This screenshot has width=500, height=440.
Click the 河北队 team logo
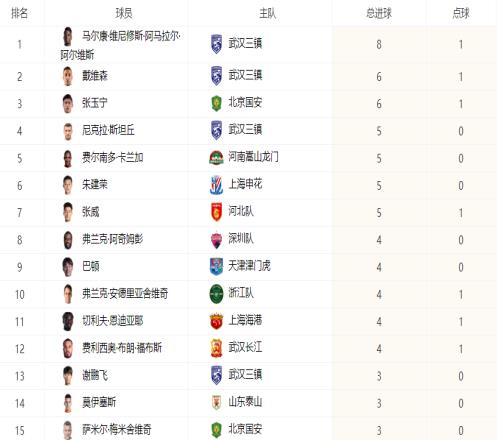click(x=216, y=212)
